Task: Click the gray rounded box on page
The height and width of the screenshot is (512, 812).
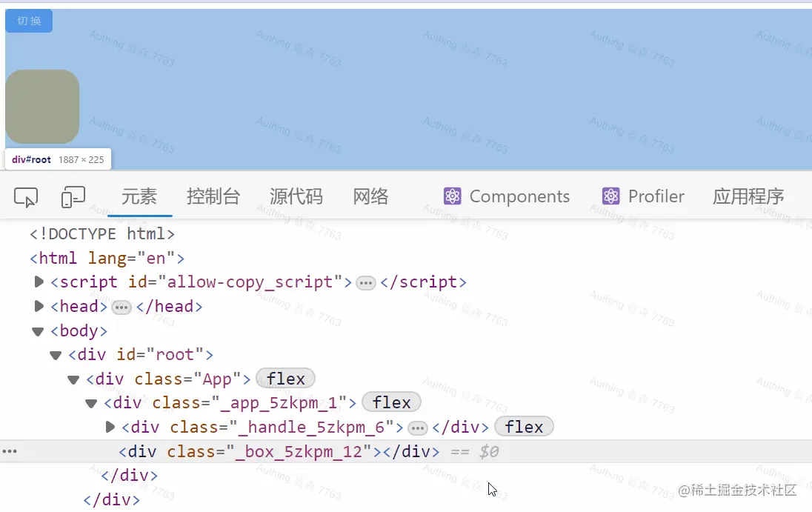Action: [x=42, y=107]
